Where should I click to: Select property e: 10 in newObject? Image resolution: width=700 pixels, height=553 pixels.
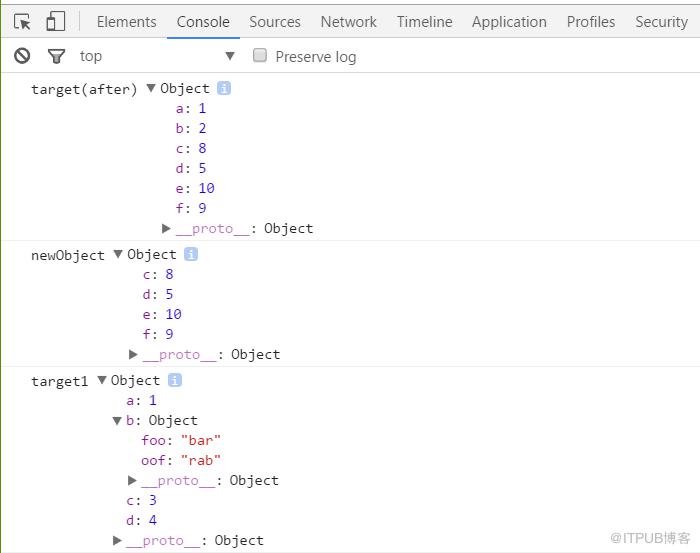(162, 314)
